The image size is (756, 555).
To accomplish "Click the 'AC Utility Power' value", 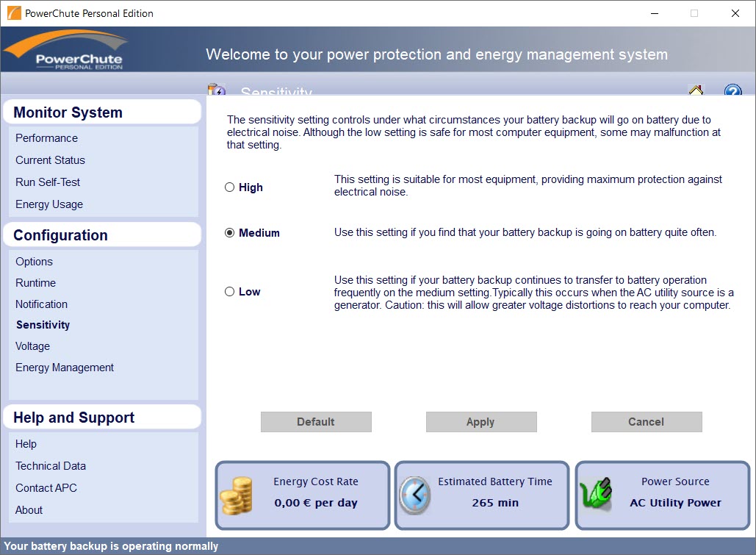I will click(x=675, y=503).
